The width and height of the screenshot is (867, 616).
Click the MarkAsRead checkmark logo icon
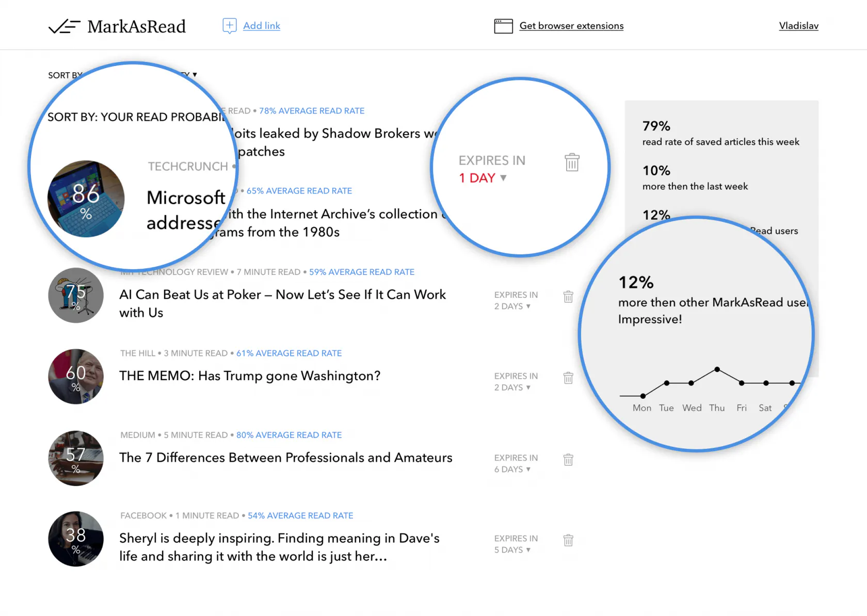coord(64,26)
